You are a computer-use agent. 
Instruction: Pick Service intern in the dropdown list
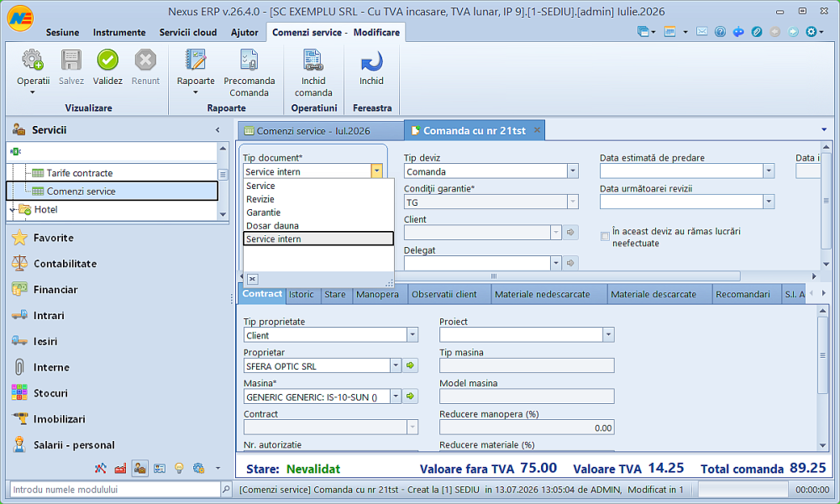pos(318,239)
